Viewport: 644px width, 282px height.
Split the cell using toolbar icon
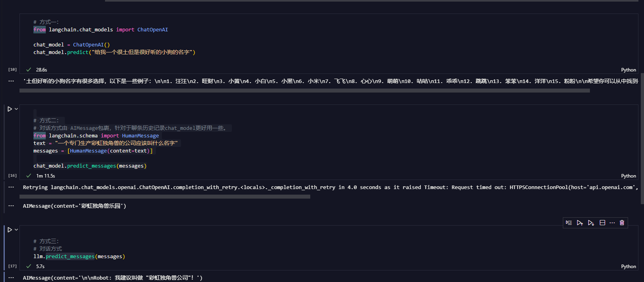(602, 223)
